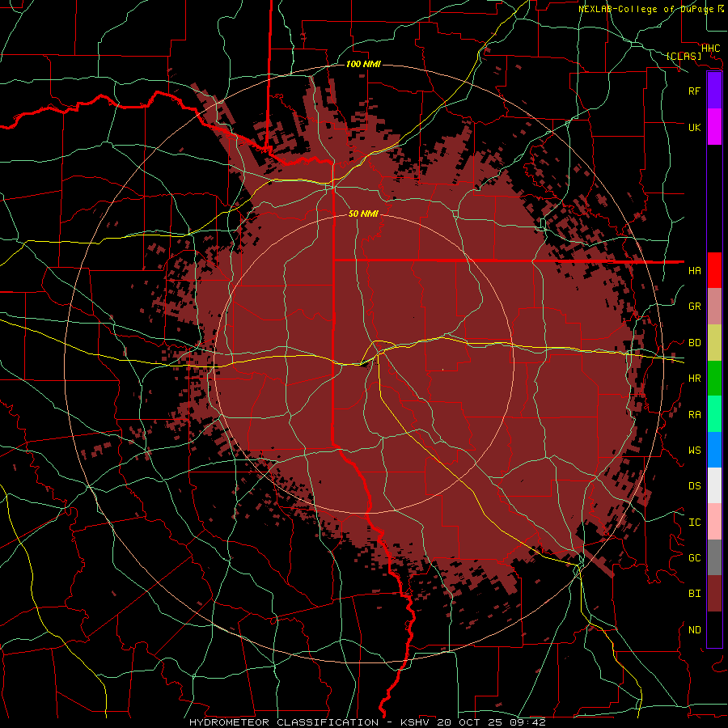The image size is (728, 728).
Task: Click the RF legend label
Action: click(x=695, y=91)
